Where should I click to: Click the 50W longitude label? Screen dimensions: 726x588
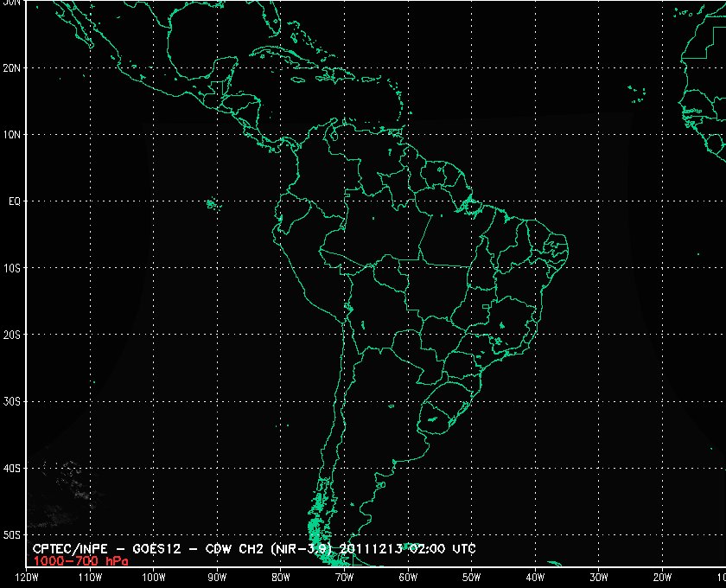point(471,578)
